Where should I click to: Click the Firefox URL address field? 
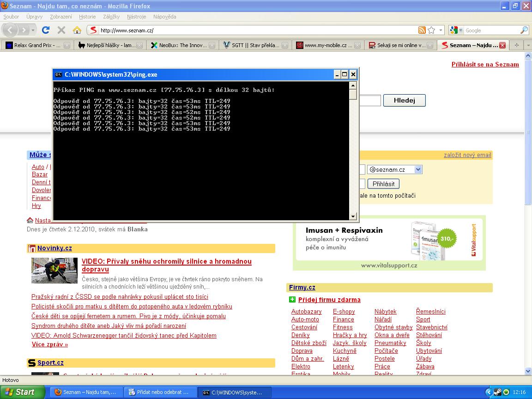point(258,30)
